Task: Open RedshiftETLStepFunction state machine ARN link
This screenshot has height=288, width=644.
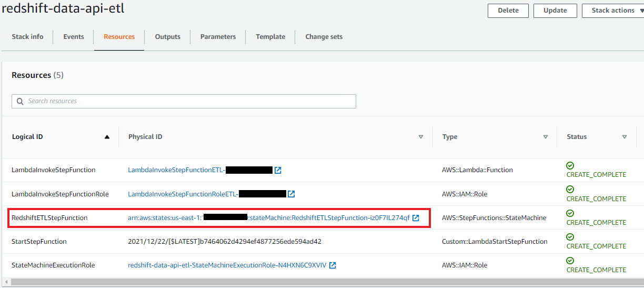Action: (x=269, y=218)
